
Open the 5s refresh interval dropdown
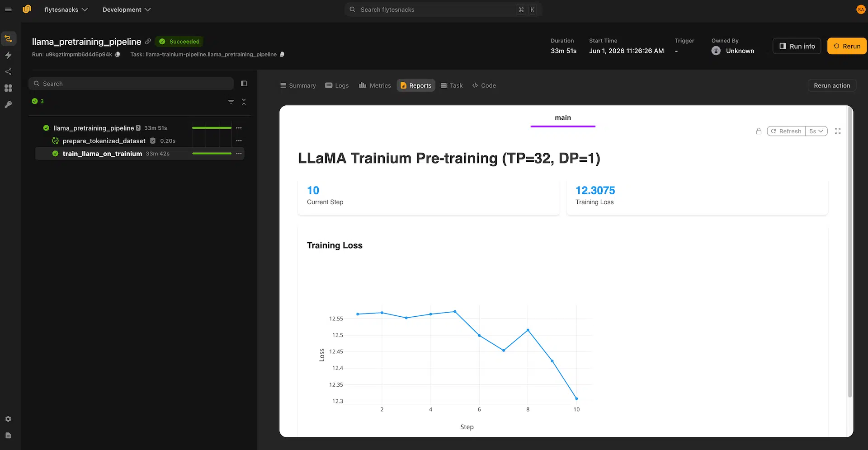tap(816, 131)
